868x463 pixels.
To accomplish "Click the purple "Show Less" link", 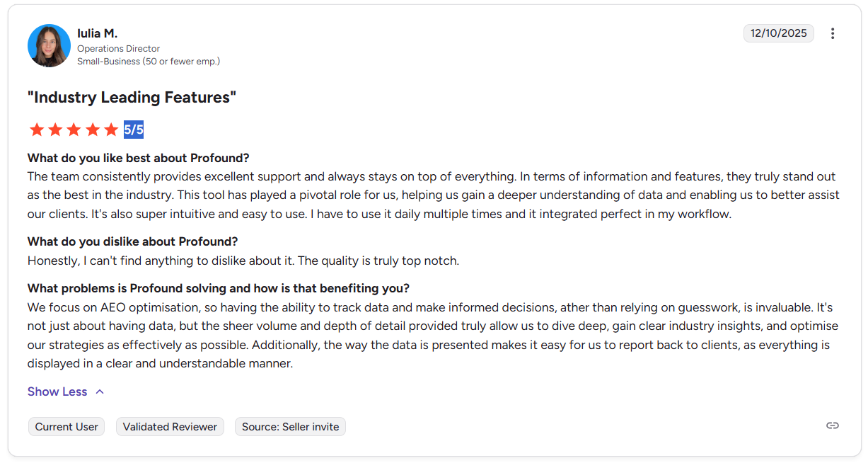I will [x=57, y=391].
